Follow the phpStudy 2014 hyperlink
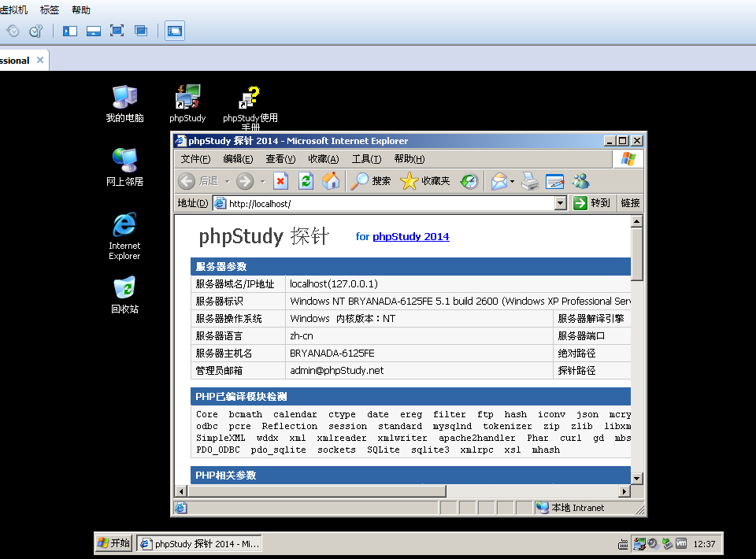Viewport: 756px width, 559px height. coord(411,237)
